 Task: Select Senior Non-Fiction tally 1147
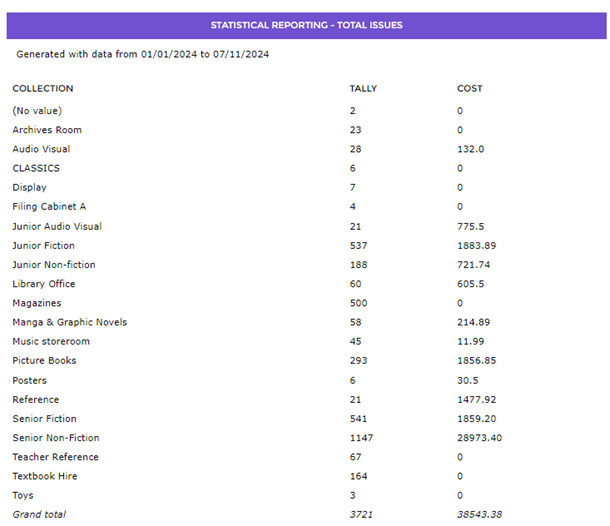(361, 438)
